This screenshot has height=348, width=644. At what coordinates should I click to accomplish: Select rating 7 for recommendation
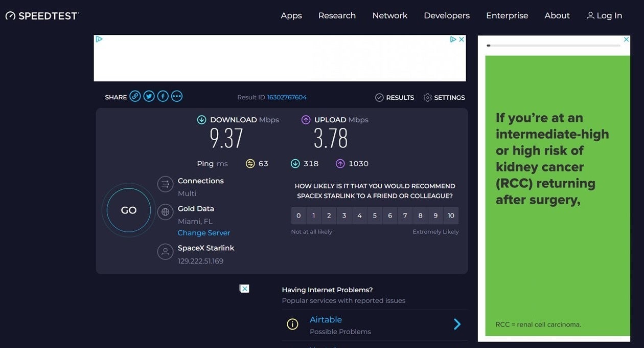tap(405, 215)
